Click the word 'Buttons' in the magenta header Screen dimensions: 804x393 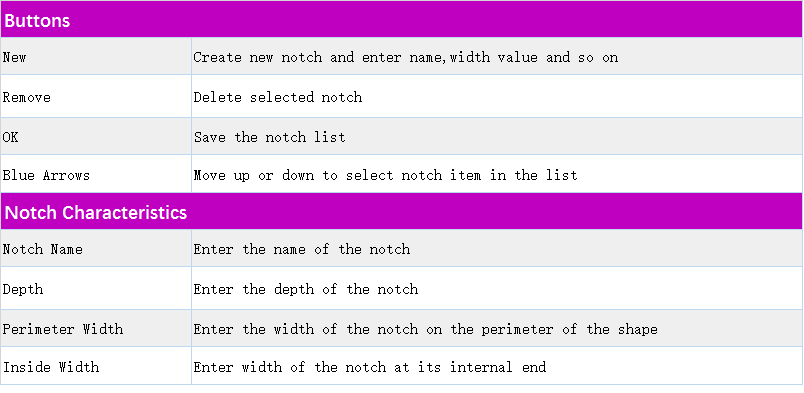coord(37,21)
